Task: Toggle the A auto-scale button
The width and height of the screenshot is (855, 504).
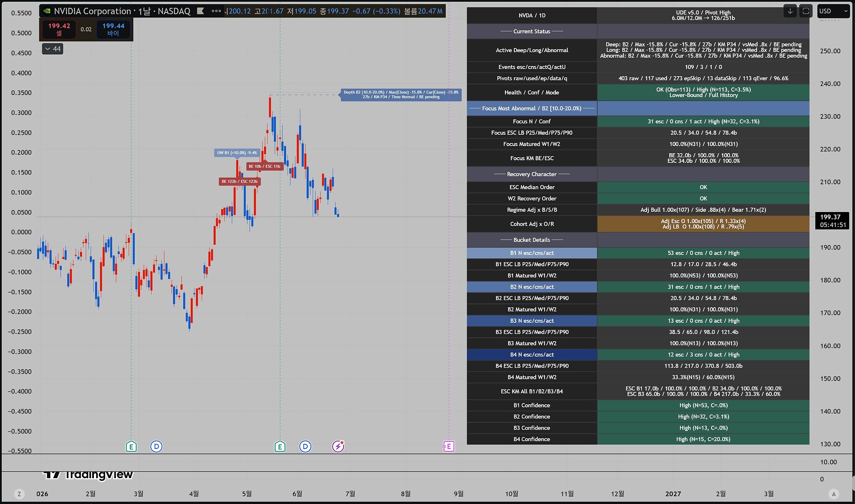Action: point(834,494)
